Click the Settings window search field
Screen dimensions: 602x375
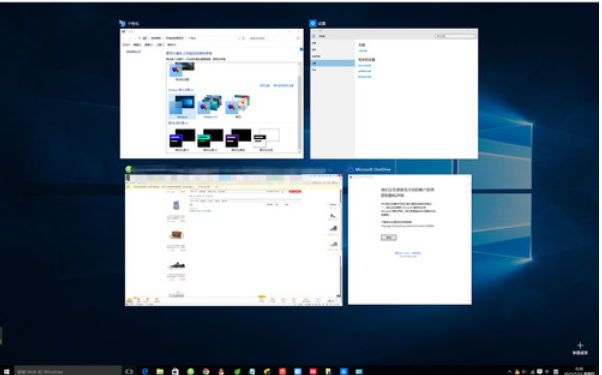(x=455, y=36)
